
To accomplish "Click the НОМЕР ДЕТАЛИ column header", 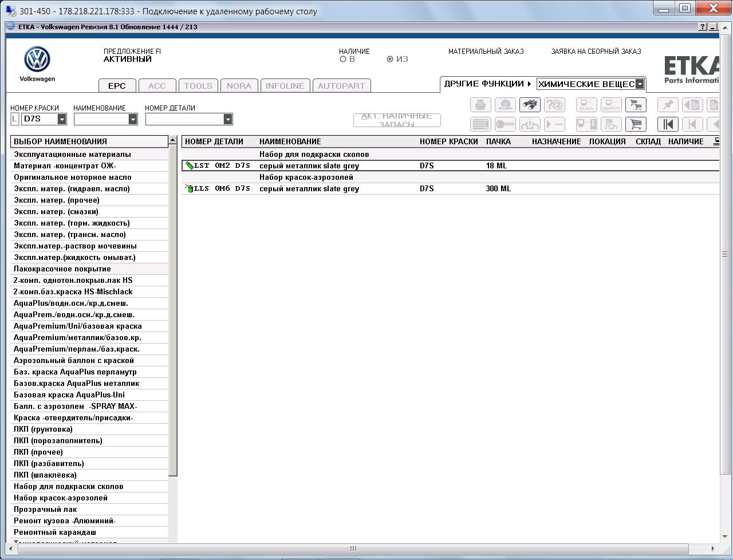I will coord(214,141).
